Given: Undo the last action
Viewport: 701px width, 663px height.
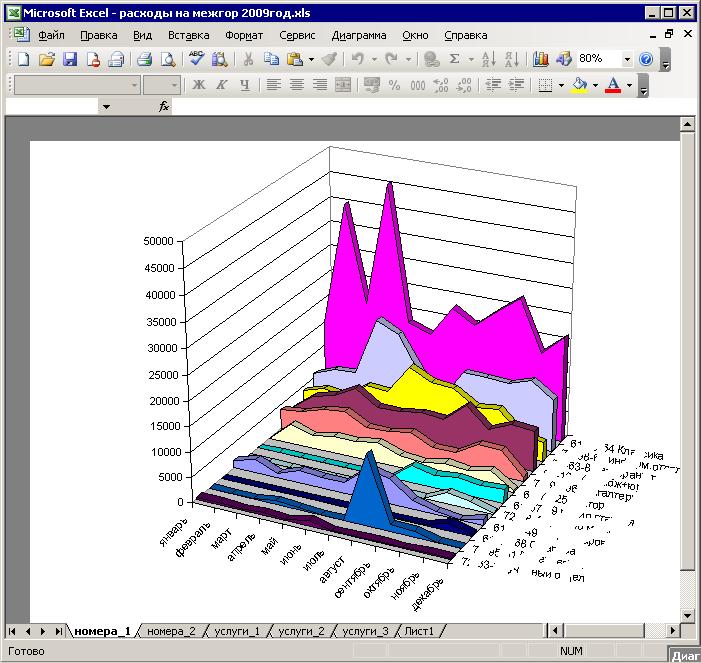Looking at the screenshot, I should pyautogui.click(x=358, y=59).
